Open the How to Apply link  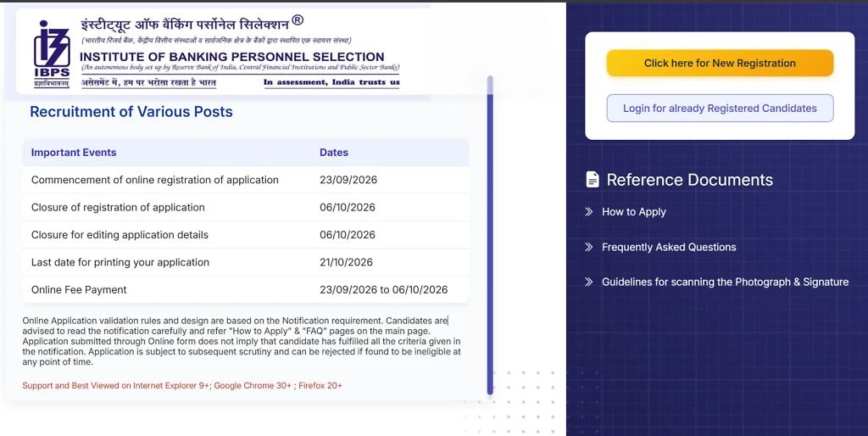pyautogui.click(x=634, y=211)
